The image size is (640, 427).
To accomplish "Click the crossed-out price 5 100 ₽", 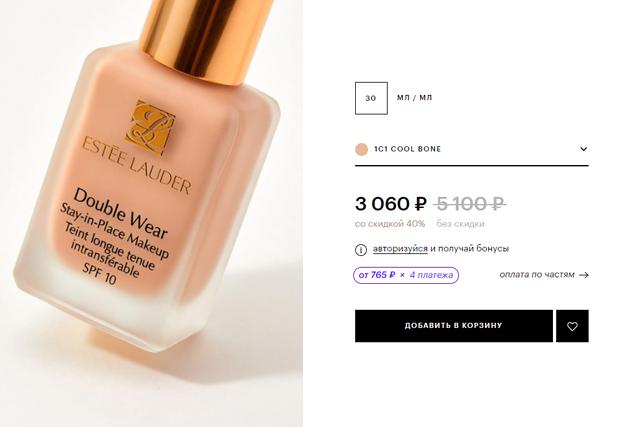I will tap(470, 204).
